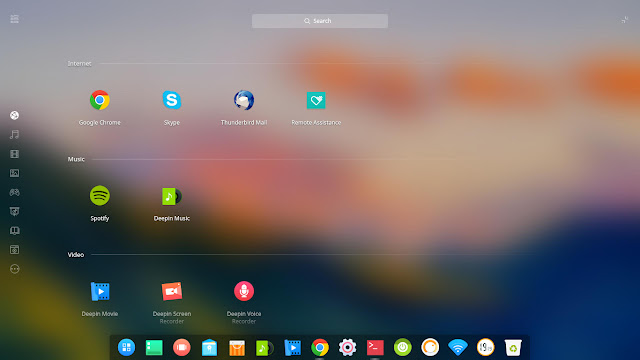Image resolution: width=640 pixels, height=360 pixels.
Task: Launch Deepin Screen Recorder
Action: point(172,291)
